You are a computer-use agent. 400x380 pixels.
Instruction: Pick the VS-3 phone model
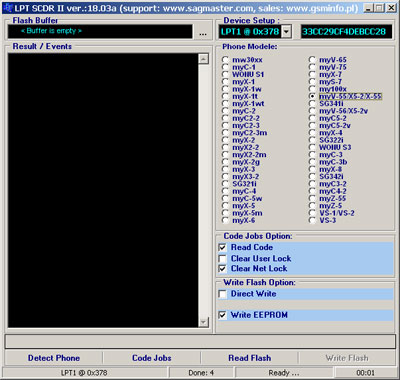pyautogui.click(x=312, y=221)
